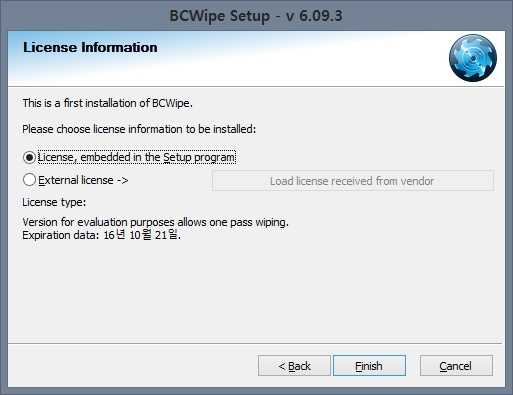The height and width of the screenshot is (395, 513).
Task: Click the word 'BCWipe' in the installation sentence
Action: coord(171,103)
